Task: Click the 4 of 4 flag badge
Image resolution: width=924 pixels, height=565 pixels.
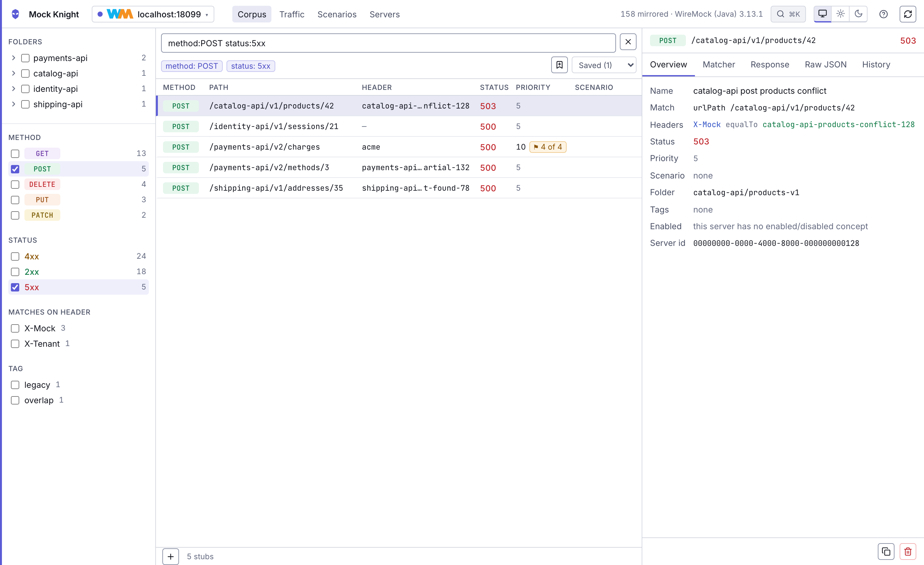Action: pos(547,147)
